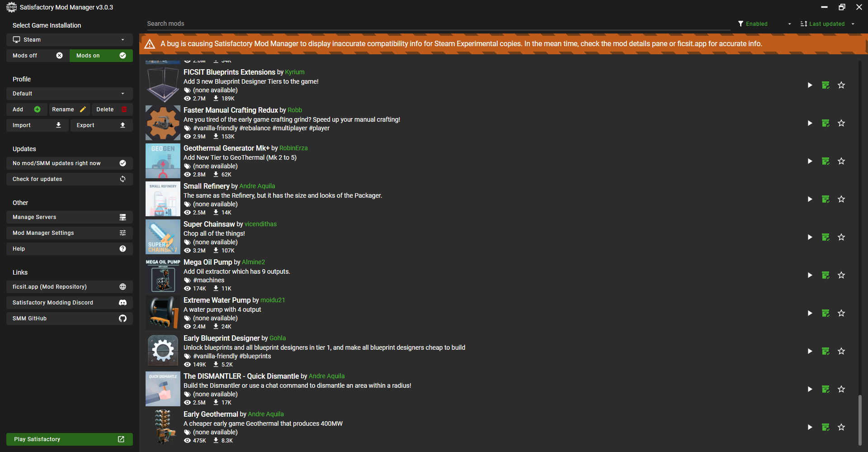Click the play arrow icon for Early Geothermal

pyautogui.click(x=810, y=427)
